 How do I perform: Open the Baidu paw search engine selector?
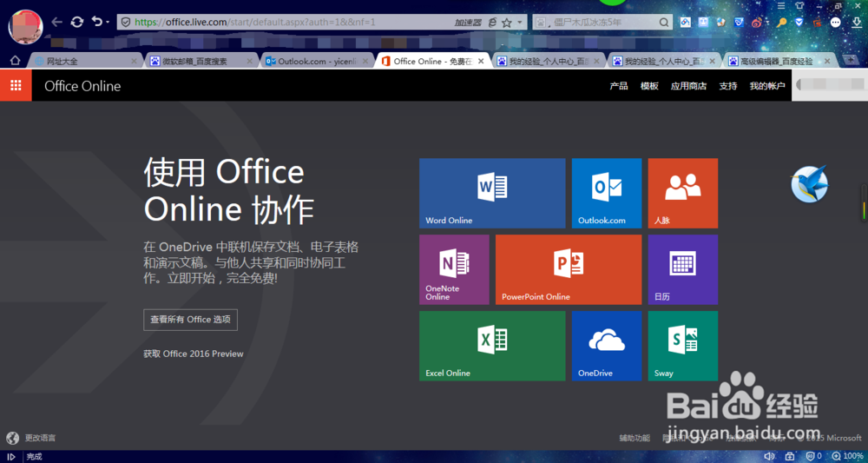542,23
